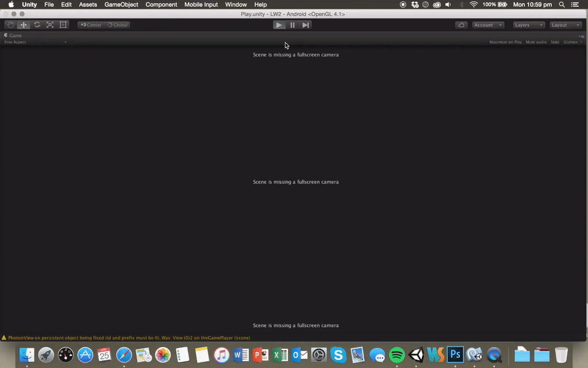588x368 pixels.
Task: Toggle Global/Local handle rotation
Action: coord(118,25)
